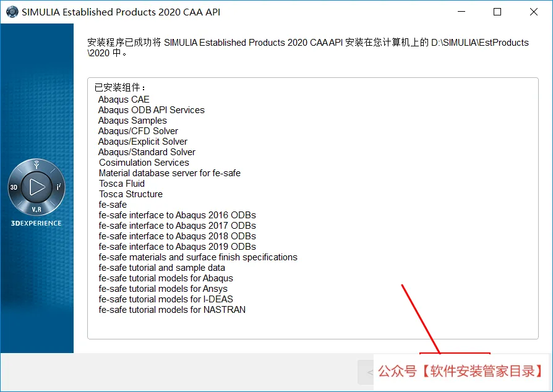
Task: Click the 'Cosimulation Services' entry
Action: pos(144,163)
